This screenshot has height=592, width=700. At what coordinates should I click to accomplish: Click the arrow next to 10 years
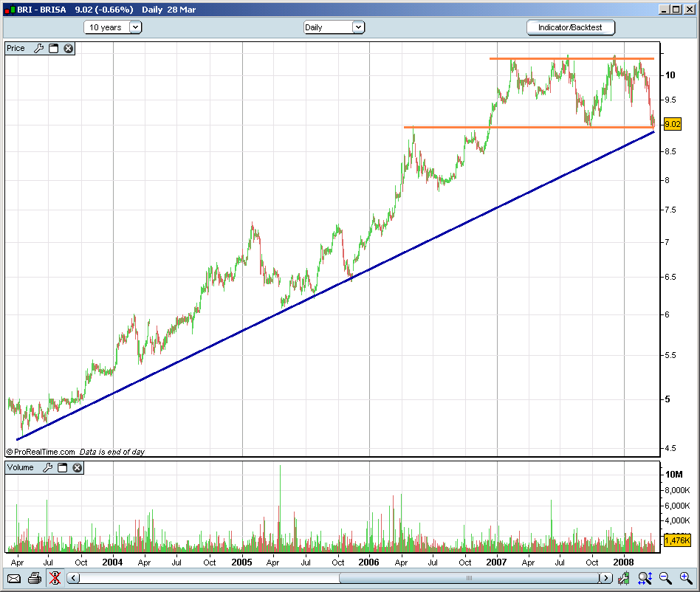tap(135, 27)
